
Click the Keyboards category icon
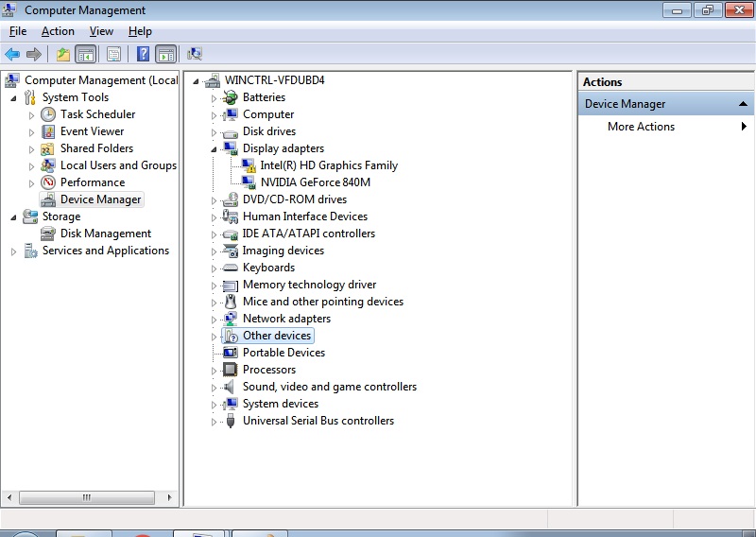point(231,268)
